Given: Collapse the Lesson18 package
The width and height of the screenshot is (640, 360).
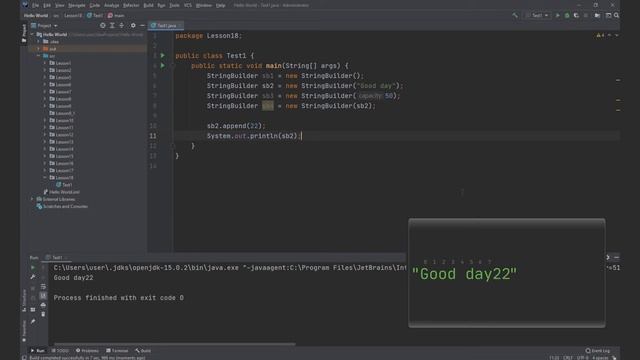Looking at the screenshot, I should pos(45,178).
